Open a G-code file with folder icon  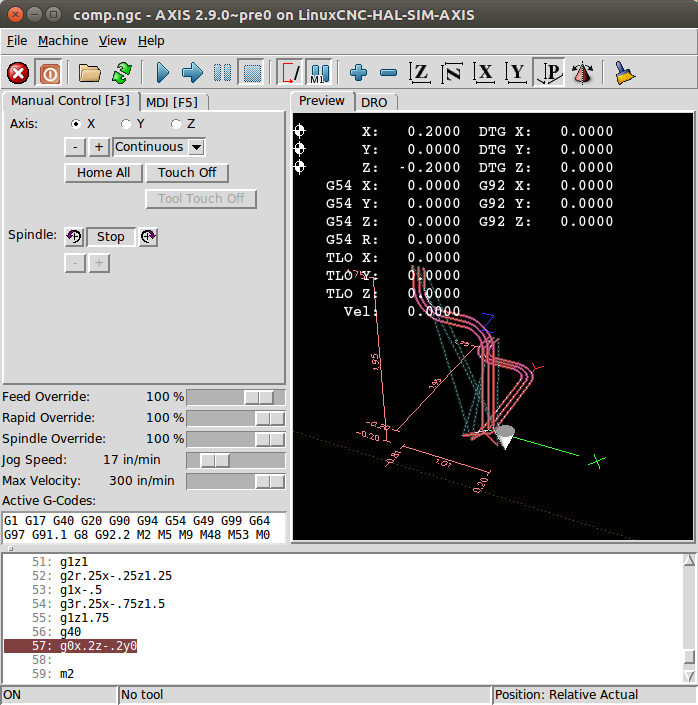point(89,73)
